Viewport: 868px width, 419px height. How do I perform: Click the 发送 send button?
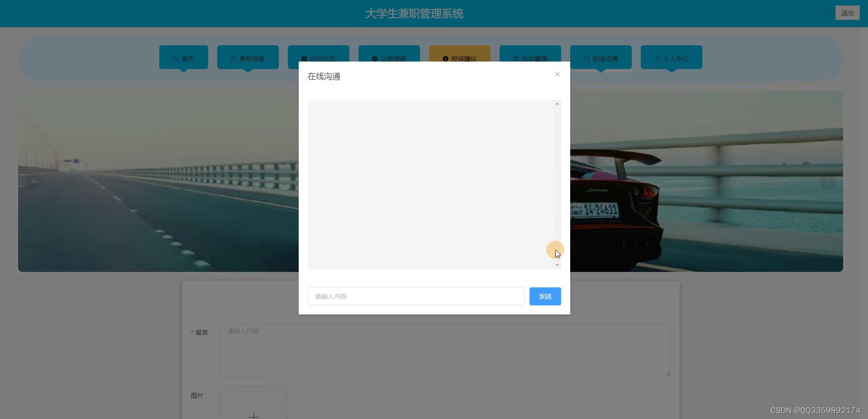(545, 296)
